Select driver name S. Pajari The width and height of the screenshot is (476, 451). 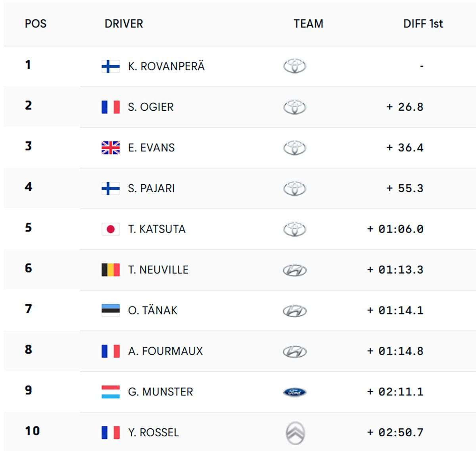(x=151, y=189)
